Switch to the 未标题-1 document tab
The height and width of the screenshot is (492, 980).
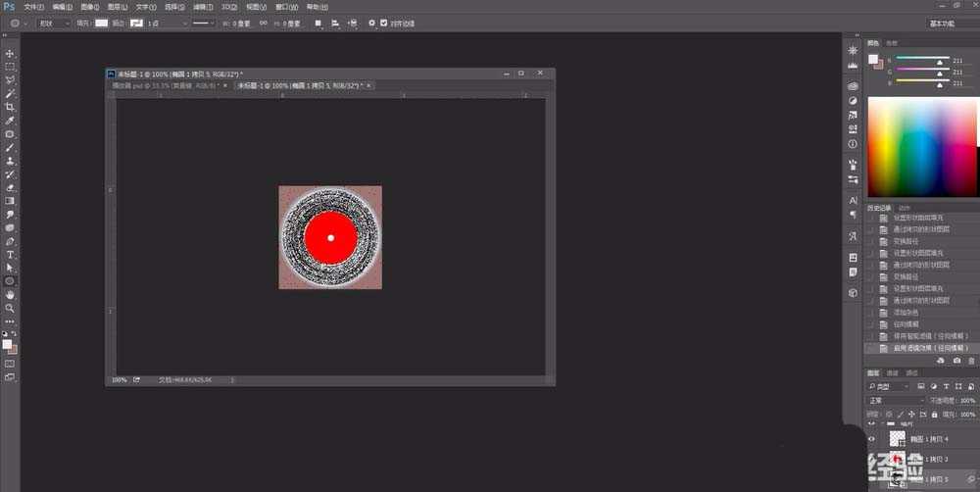(299, 86)
